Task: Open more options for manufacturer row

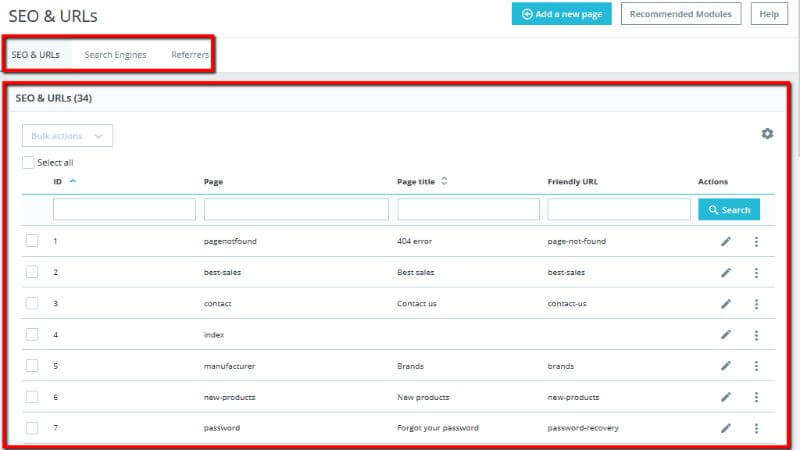Action: coord(756,366)
